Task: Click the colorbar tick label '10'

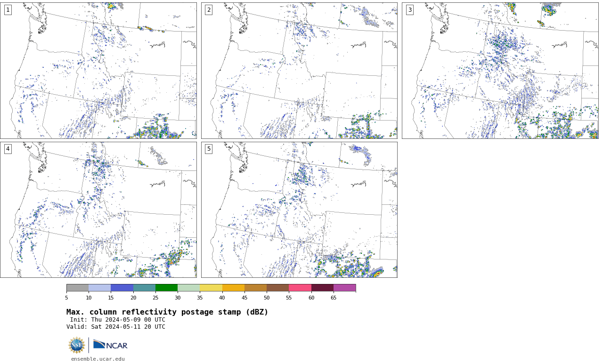Action: [x=89, y=298]
